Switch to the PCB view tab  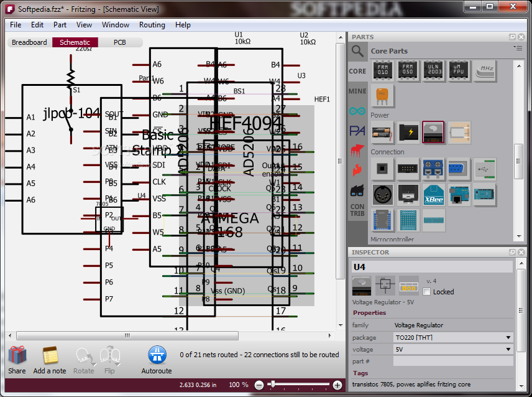coord(120,42)
